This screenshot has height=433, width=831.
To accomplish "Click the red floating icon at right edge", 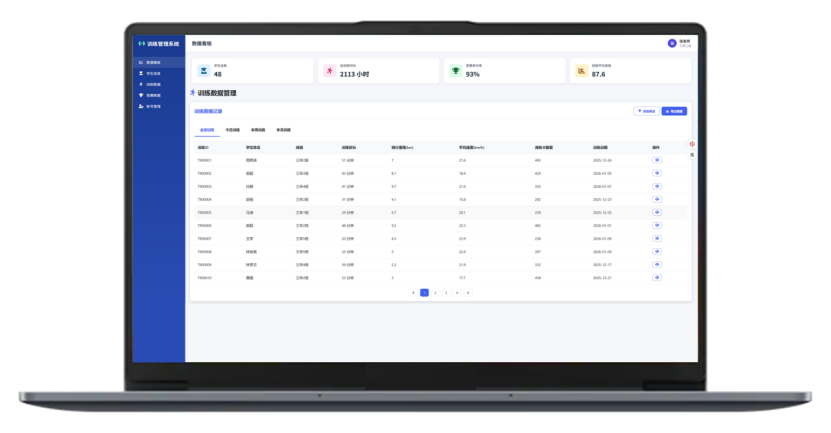I will click(x=692, y=144).
